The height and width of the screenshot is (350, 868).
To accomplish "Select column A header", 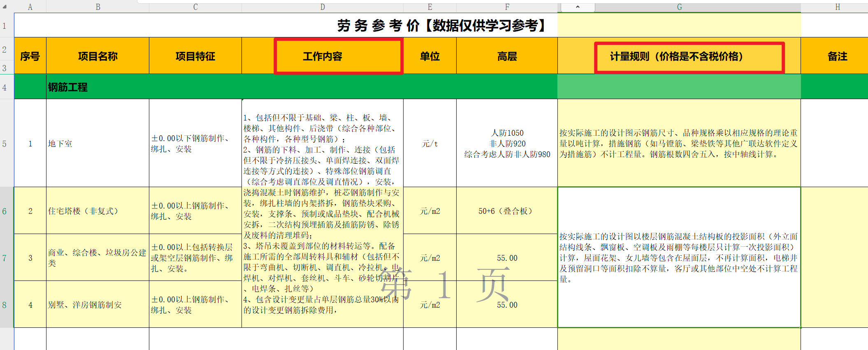I will [x=30, y=7].
